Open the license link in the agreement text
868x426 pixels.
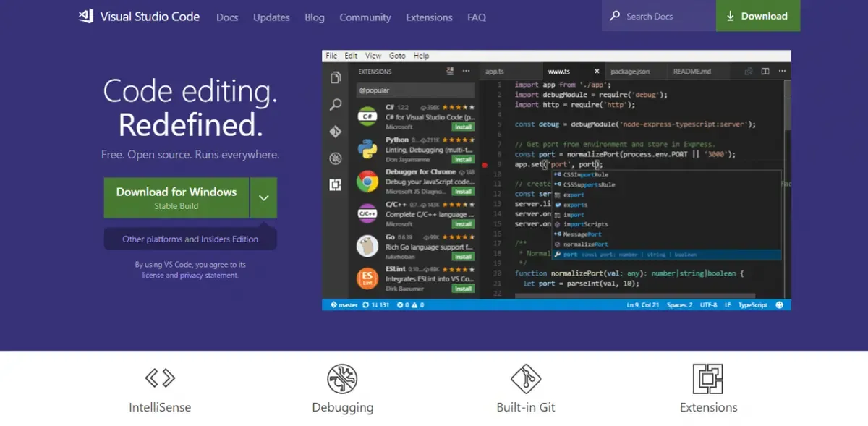[x=153, y=275]
